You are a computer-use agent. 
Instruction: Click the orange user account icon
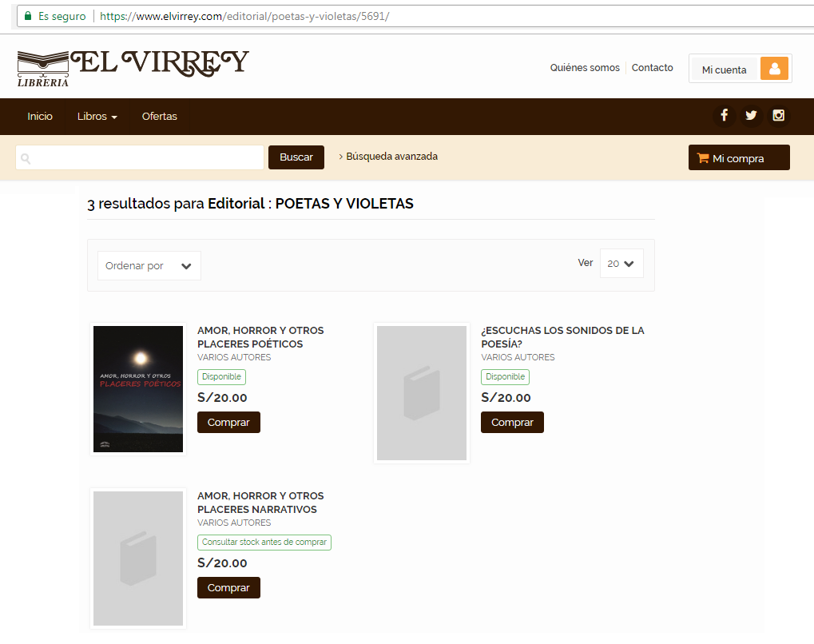tap(775, 69)
